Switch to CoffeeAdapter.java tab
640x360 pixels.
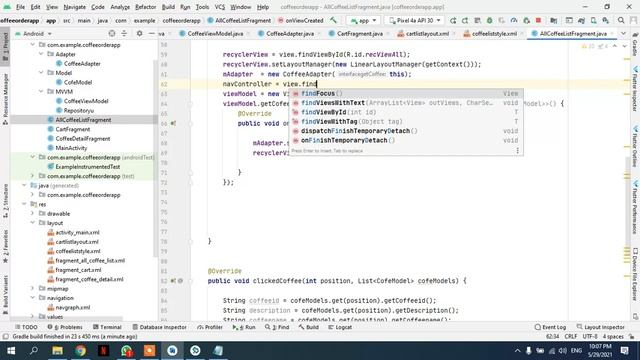tap(290, 33)
